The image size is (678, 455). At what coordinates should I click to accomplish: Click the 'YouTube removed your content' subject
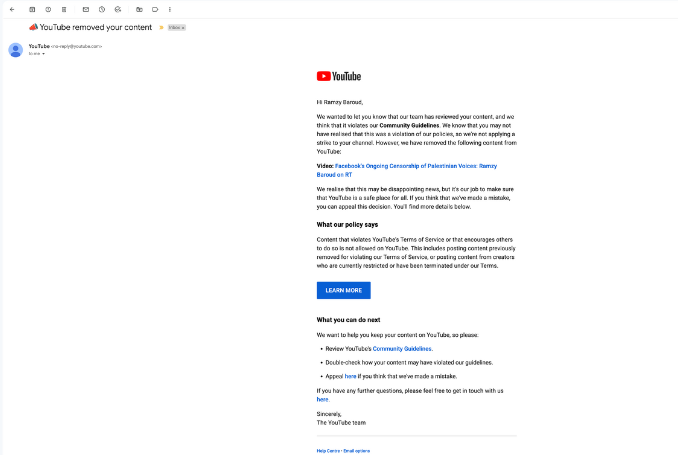click(x=96, y=27)
